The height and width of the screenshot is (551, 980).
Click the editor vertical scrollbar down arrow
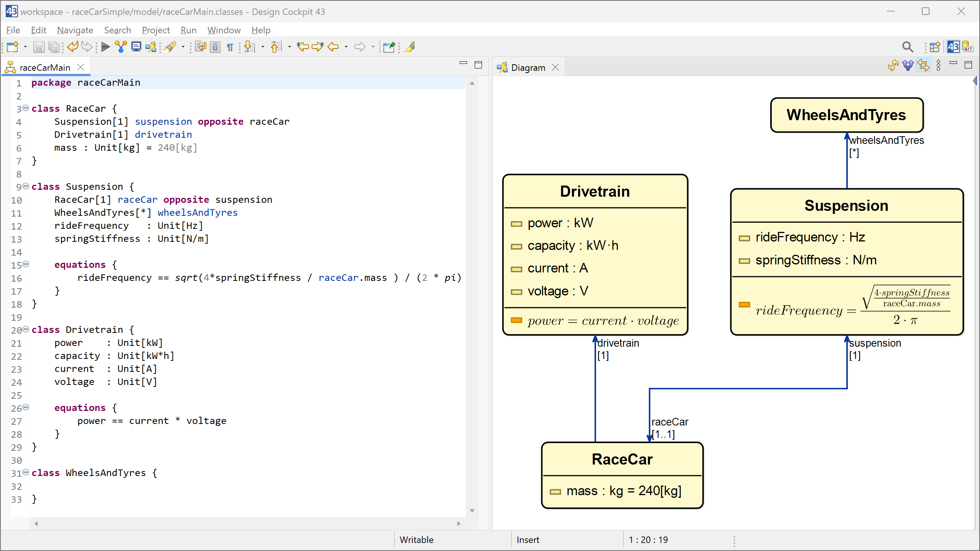point(472,510)
